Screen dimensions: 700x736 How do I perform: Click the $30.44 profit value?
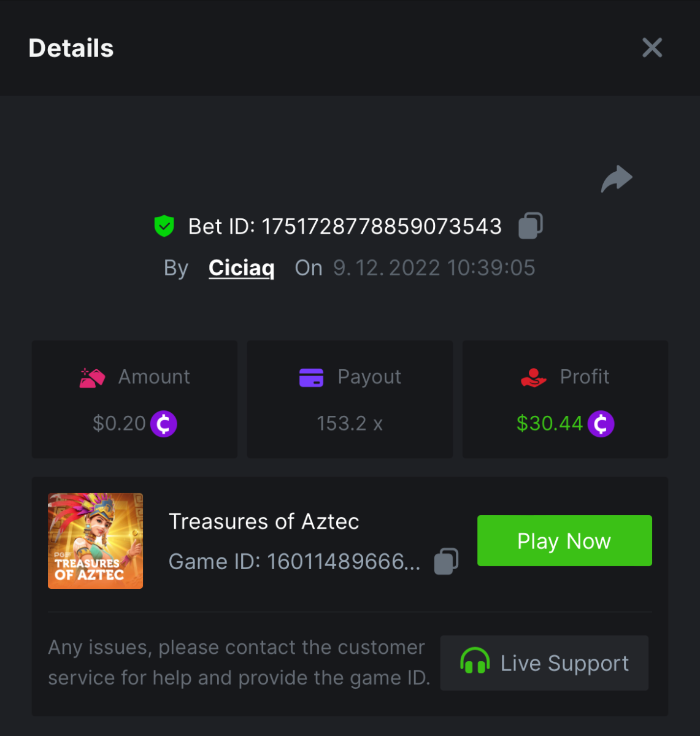tap(550, 423)
